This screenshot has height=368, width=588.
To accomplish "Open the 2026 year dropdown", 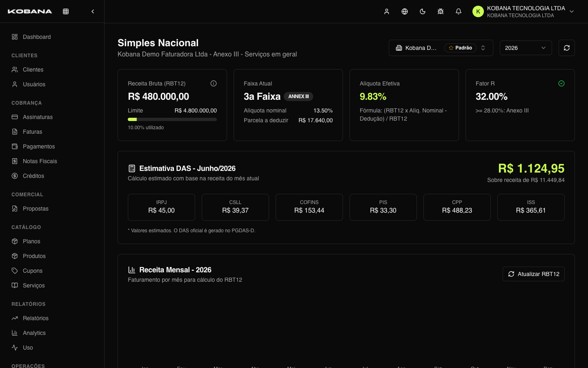I will coord(526,48).
